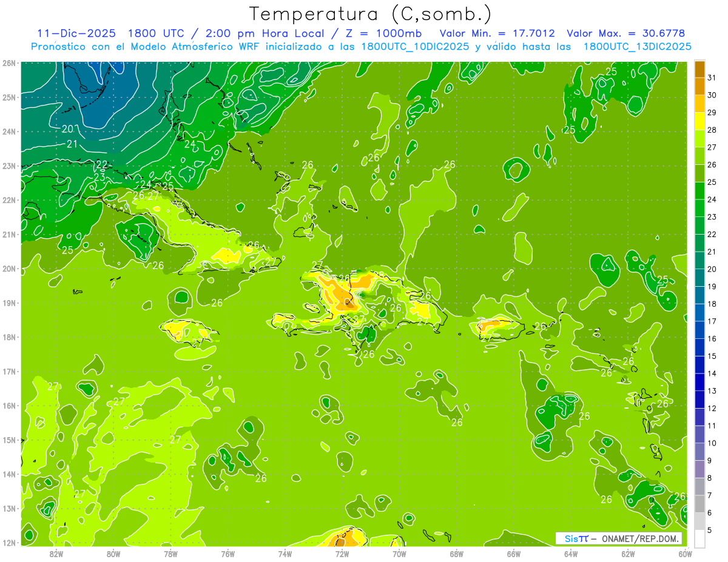Viewport: 728px width, 562px height.
Task: Click color bar label '31'
Action: [712, 78]
